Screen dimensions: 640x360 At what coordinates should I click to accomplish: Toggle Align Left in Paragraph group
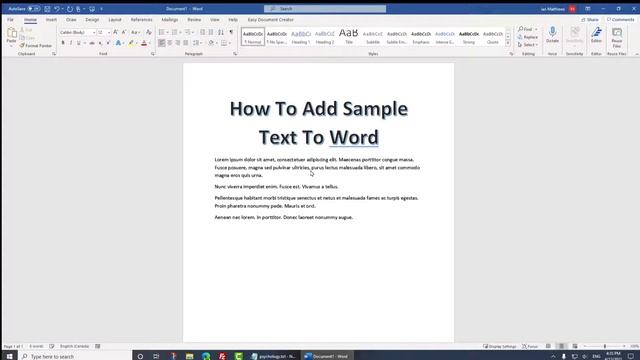coord(162,43)
